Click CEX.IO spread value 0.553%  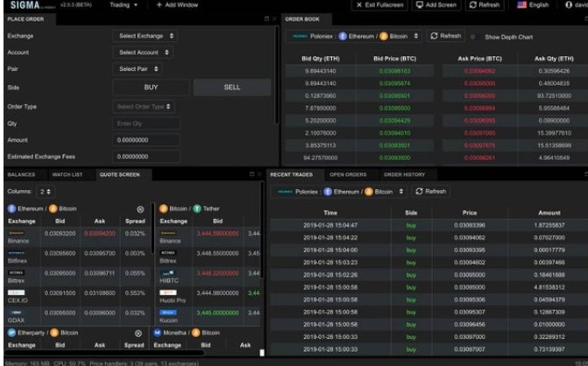pos(135,293)
